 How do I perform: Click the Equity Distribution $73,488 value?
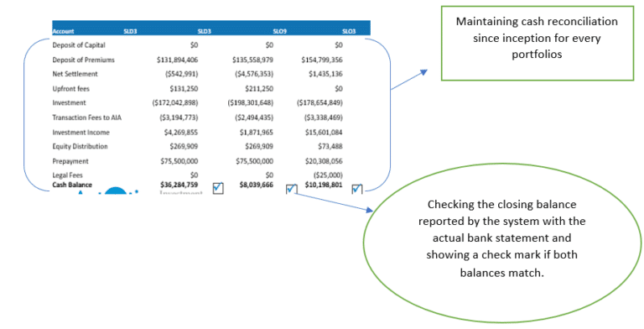[330, 146]
